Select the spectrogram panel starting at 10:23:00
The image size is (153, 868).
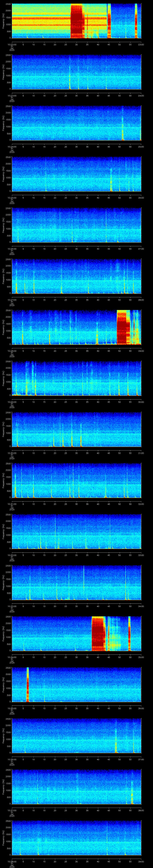tap(76, 72)
